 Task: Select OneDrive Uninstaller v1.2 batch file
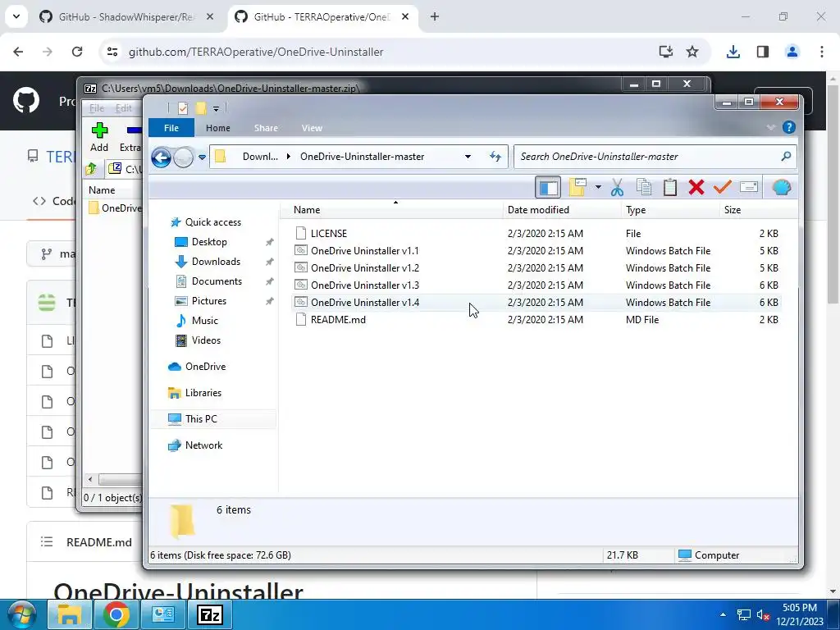365,268
